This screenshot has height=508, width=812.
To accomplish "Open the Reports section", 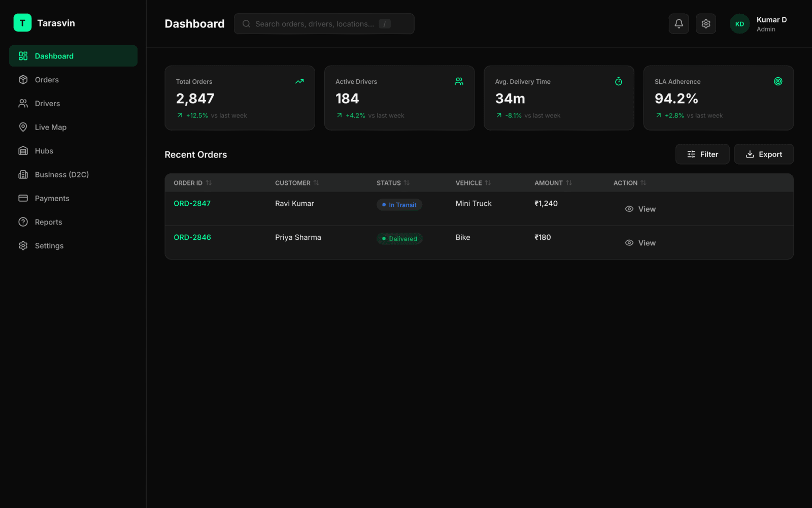I will coord(73,222).
